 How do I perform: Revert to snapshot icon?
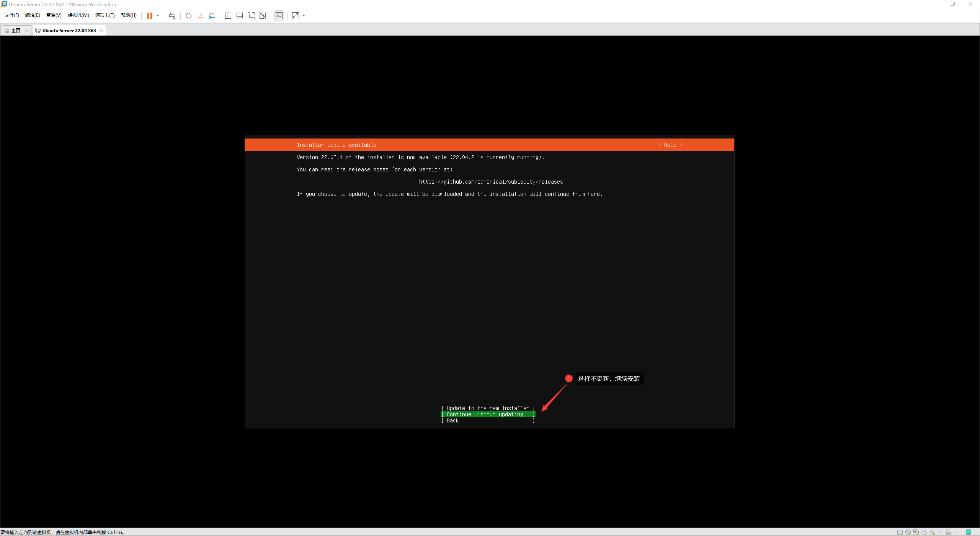tap(200, 16)
